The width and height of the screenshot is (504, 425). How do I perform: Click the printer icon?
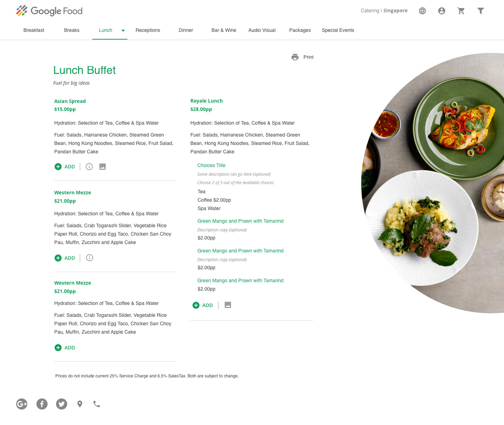coord(295,57)
